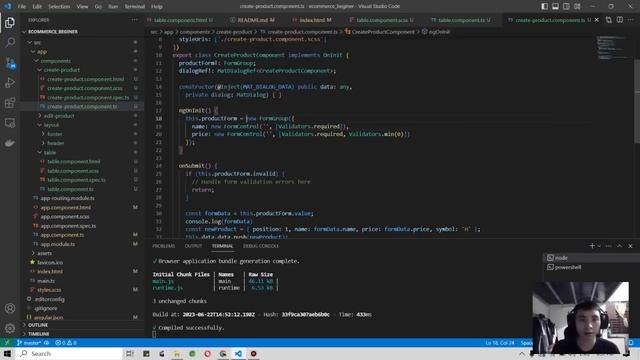The width and height of the screenshot is (640, 360).
Task: Open the Docker view in activity bar
Action: tap(10, 142)
